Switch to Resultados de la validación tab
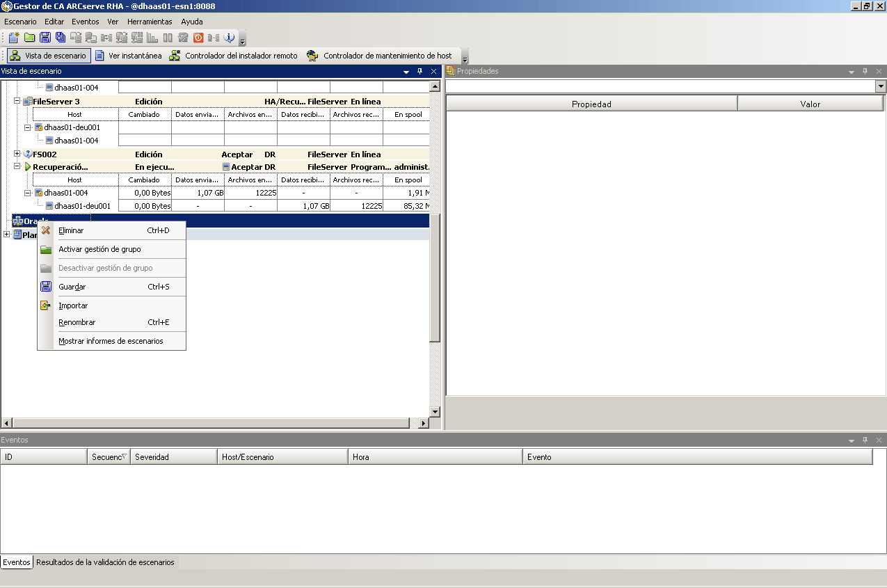This screenshot has width=887, height=588. 105,562
